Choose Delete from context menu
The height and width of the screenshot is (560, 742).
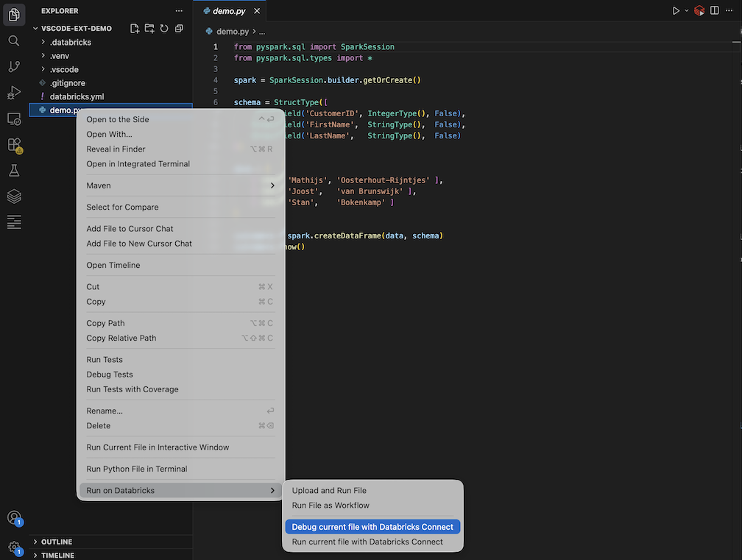click(x=180, y=425)
